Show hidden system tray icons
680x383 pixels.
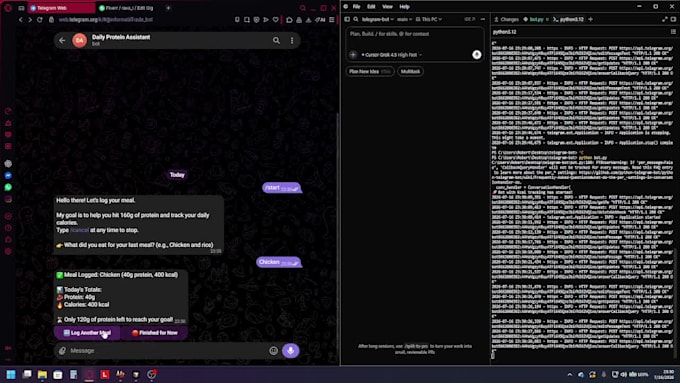[569, 375]
